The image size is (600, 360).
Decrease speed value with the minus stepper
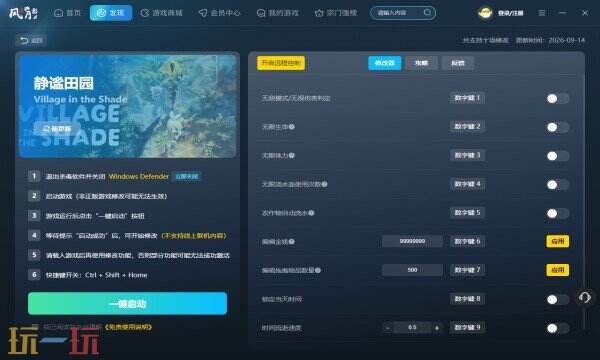[x=388, y=328]
